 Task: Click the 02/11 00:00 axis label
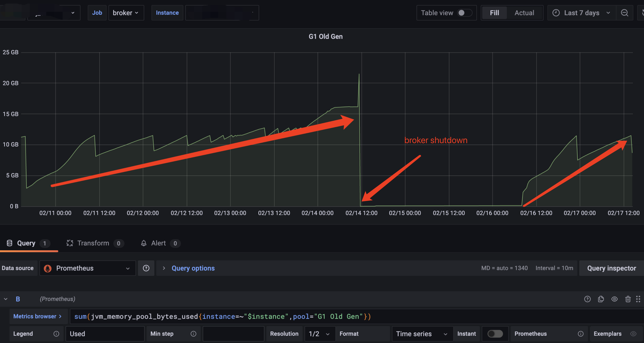point(55,213)
